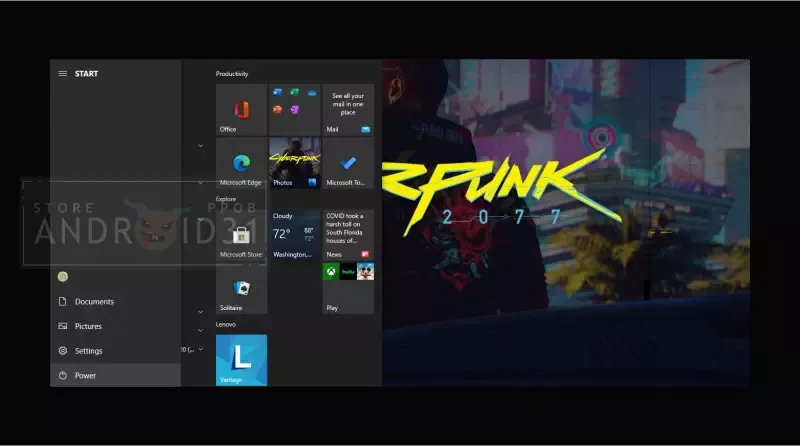800x446 pixels.
Task: Open the Microsoft To Do tile
Action: coord(348,163)
